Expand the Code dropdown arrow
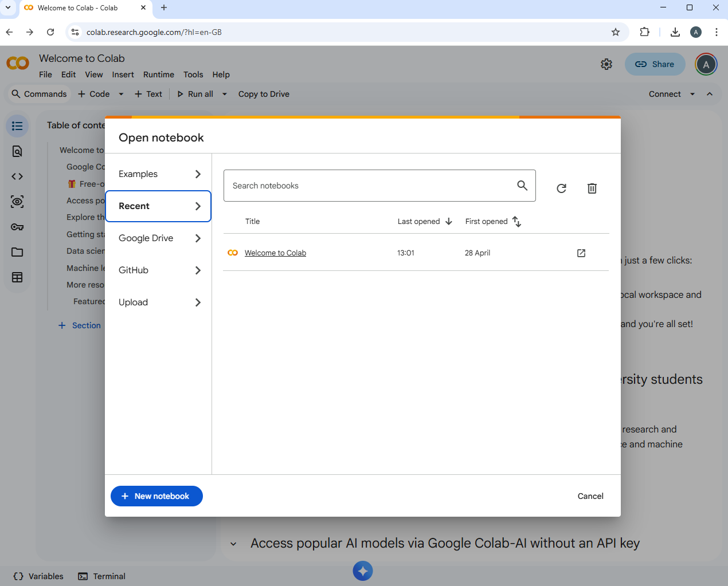Viewport: 728px width, 586px height. coord(121,94)
